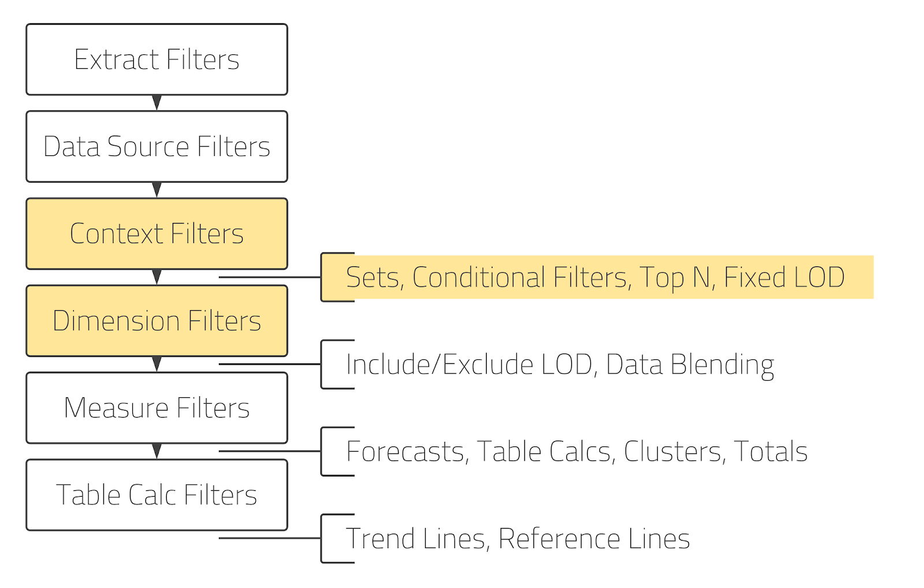Image resolution: width=924 pixels, height=588 pixels.
Task: Click arrow between Data Source and Context Filters
Action: 157,189
